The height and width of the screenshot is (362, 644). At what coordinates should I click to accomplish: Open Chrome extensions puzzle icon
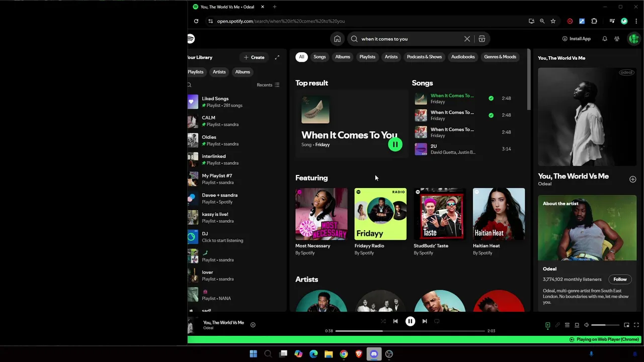594,21
